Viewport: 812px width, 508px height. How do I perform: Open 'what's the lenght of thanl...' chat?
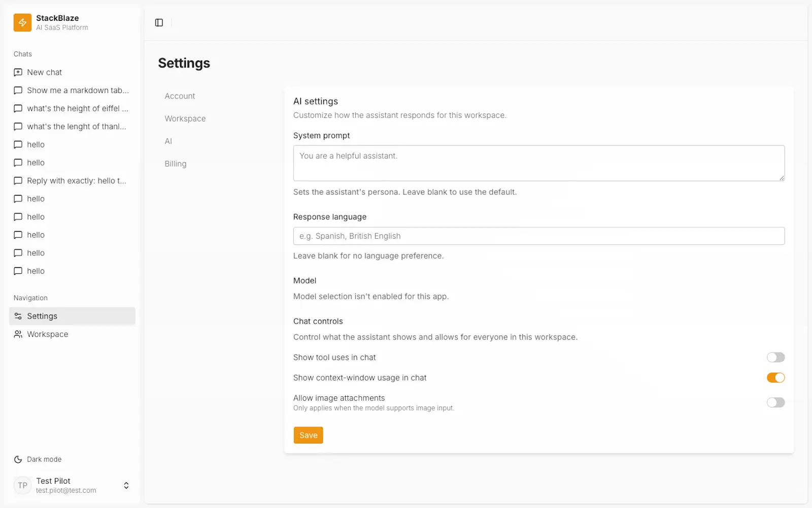pyautogui.click(x=72, y=126)
